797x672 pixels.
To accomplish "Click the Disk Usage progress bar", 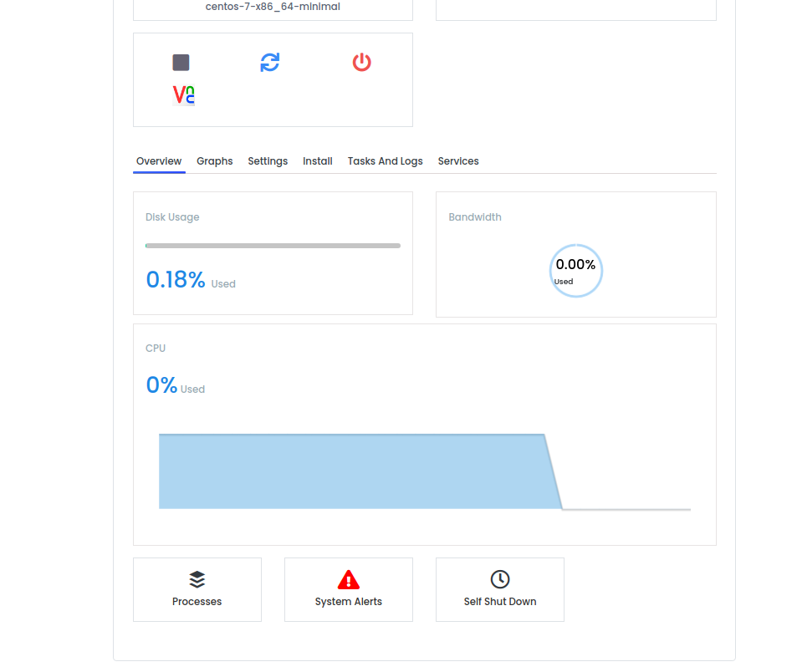I will pyautogui.click(x=273, y=246).
